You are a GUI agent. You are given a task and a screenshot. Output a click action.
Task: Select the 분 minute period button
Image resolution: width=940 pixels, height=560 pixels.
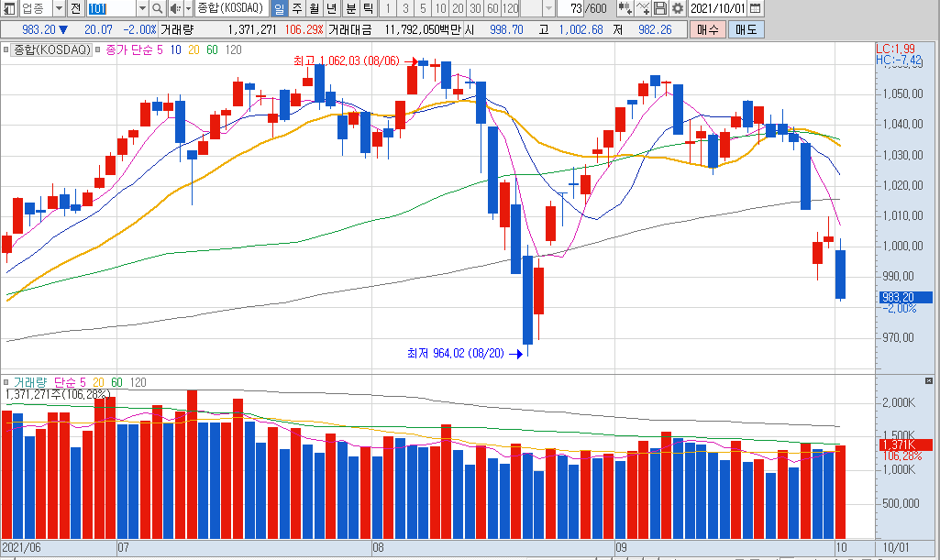(350, 8)
